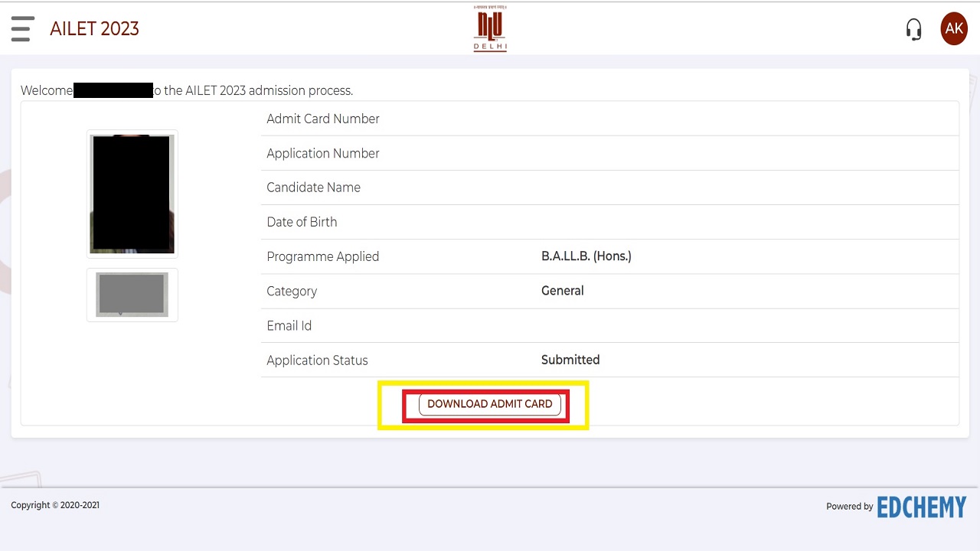Image resolution: width=980 pixels, height=551 pixels.
Task: Select the Submitted application status value
Action: [x=570, y=360]
